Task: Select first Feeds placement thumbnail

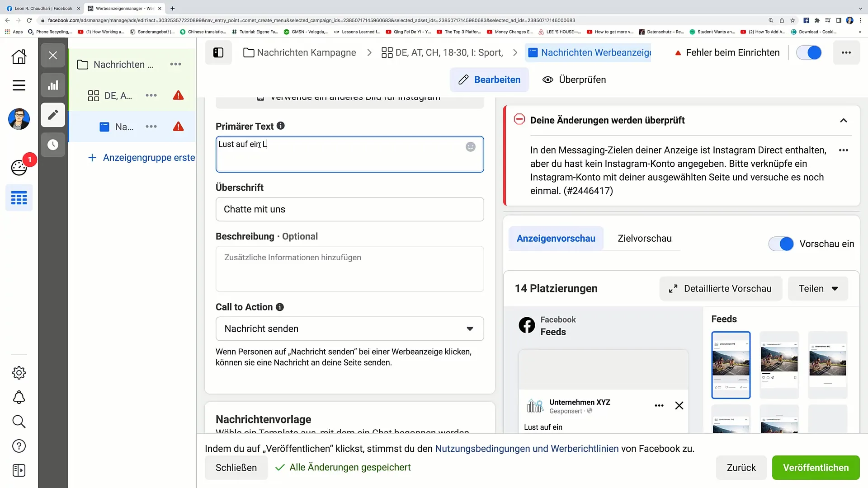Action: [731, 365]
